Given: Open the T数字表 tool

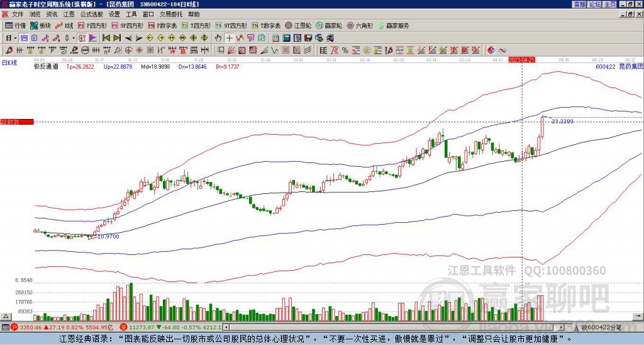Looking at the screenshot, I should (x=266, y=25).
